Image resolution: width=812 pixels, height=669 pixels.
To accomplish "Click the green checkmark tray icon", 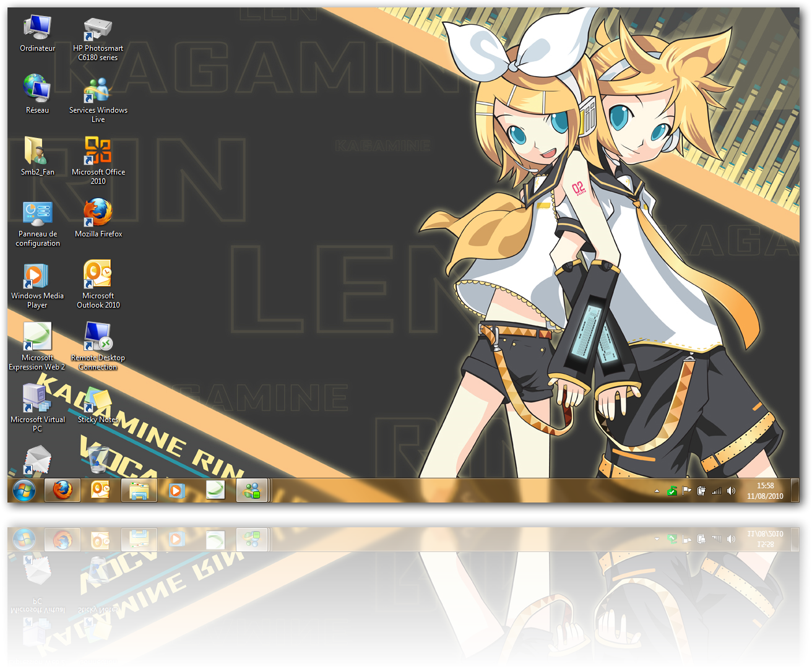I will pyautogui.click(x=672, y=491).
